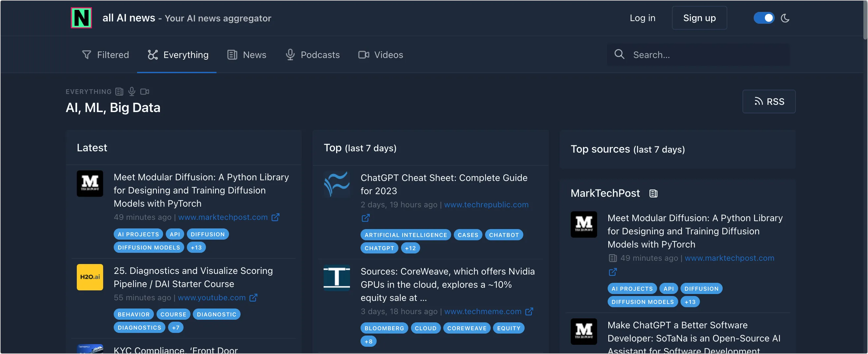Screen dimensions: 868x354
Task: Select the EQUITY tag
Action: pyautogui.click(x=509, y=328)
